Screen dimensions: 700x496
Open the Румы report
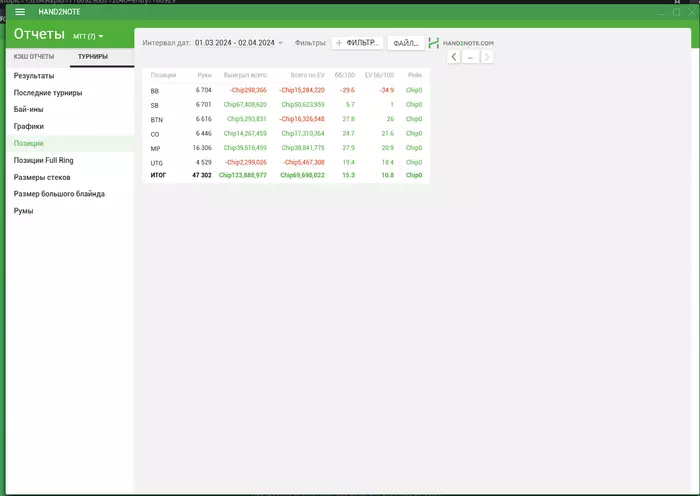23,211
